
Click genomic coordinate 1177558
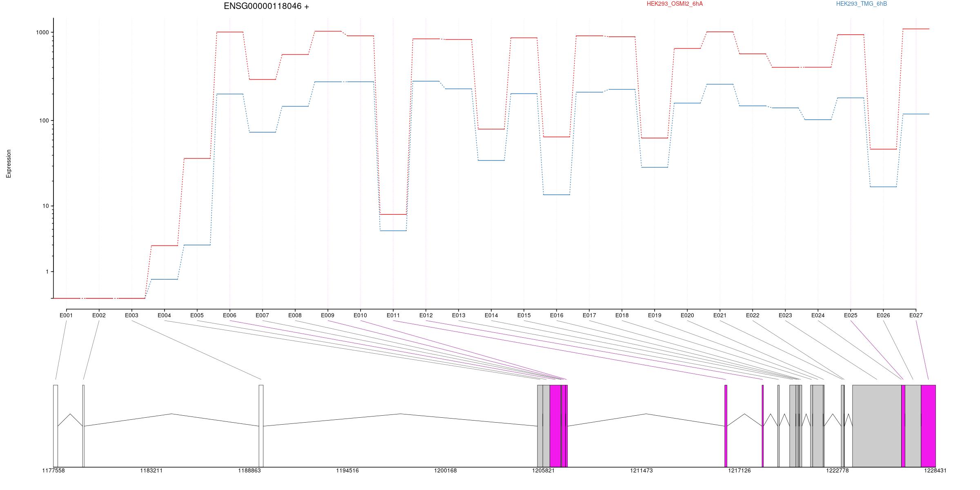53,470
